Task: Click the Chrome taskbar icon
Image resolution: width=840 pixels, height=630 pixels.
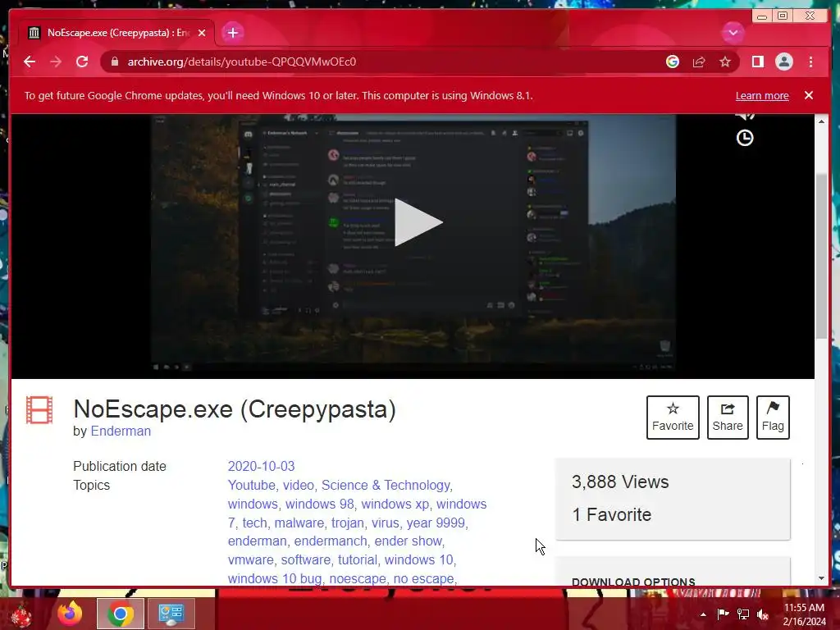Action: point(121,614)
